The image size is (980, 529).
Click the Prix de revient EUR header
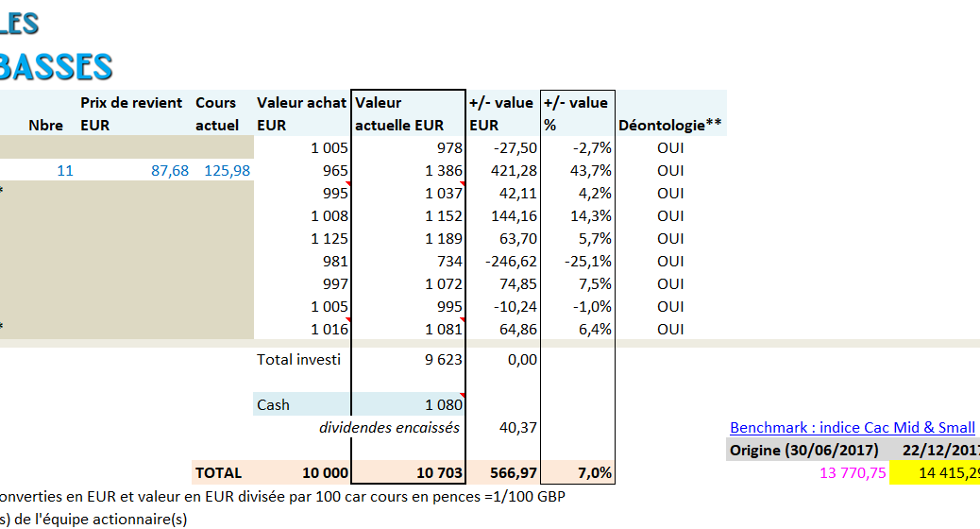[x=131, y=113]
